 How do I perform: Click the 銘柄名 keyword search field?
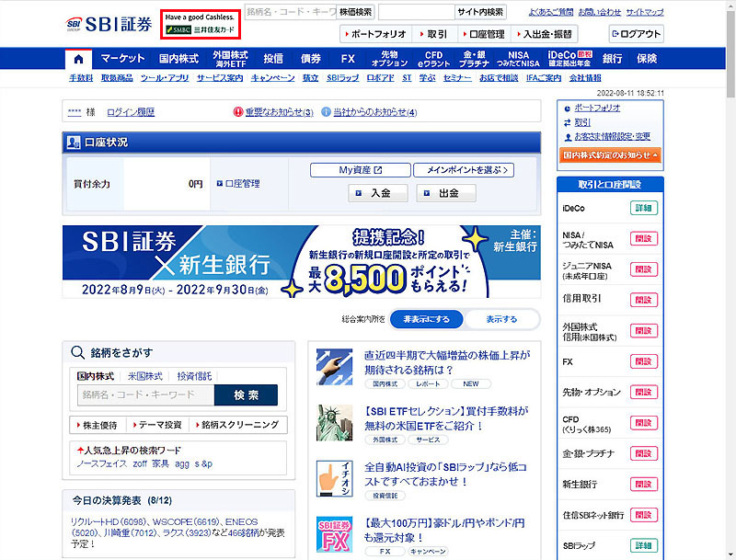145,394
